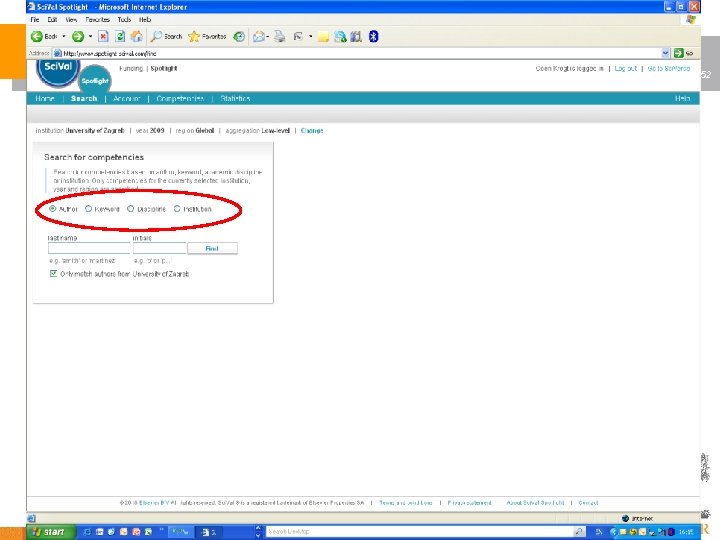Select the Keyword radio button
Viewport: 720px width, 540px height.
pyautogui.click(x=89, y=208)
